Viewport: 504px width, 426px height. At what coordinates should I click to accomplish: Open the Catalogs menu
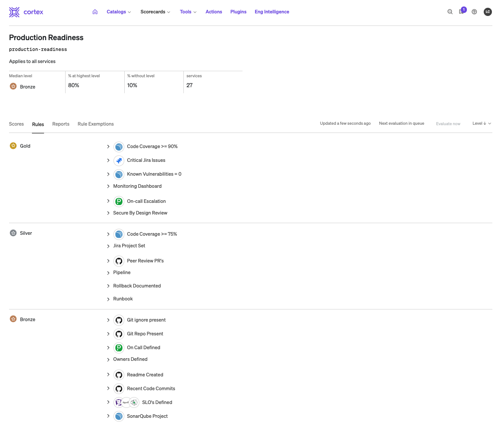point(119,12)
